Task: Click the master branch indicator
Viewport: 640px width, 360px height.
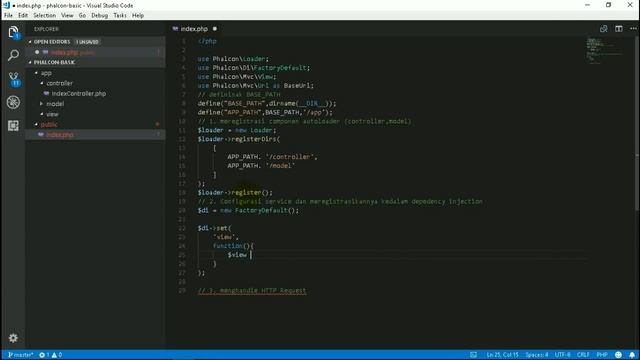Action: (x=20, y=355)
